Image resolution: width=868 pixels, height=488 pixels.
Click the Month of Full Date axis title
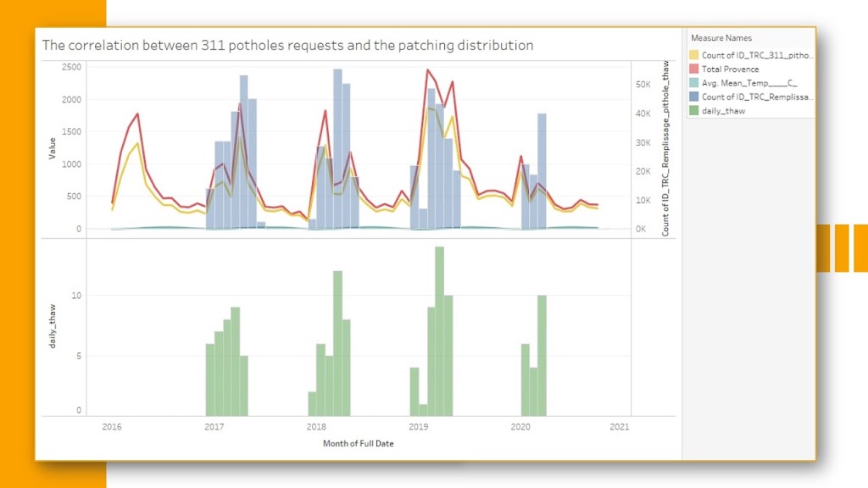tap(359, 444)
